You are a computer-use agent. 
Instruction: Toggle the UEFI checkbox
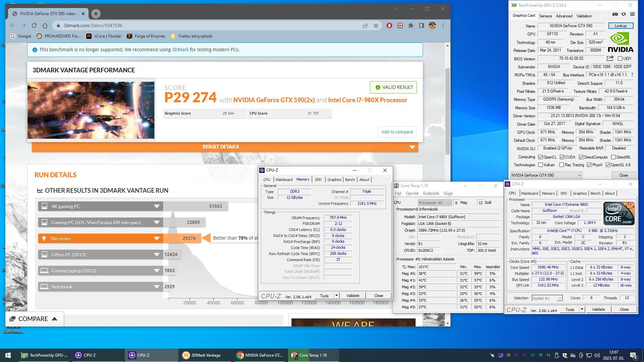coord(620,59)
